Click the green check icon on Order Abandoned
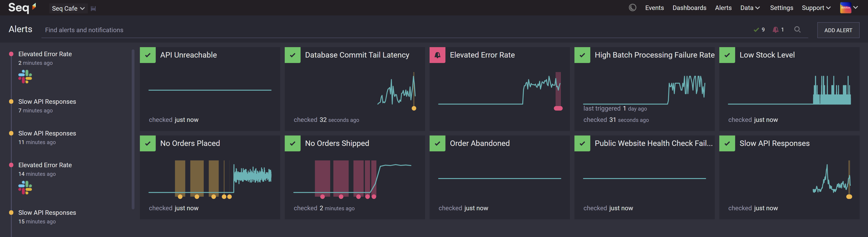Viewport: 868px width, 237px height. tap(437, 143)
